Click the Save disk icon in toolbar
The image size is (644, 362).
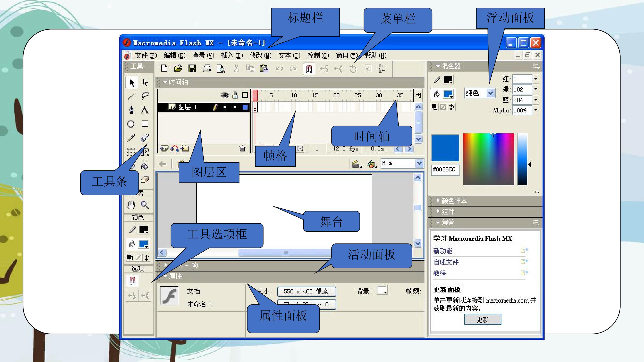[192, 68]
